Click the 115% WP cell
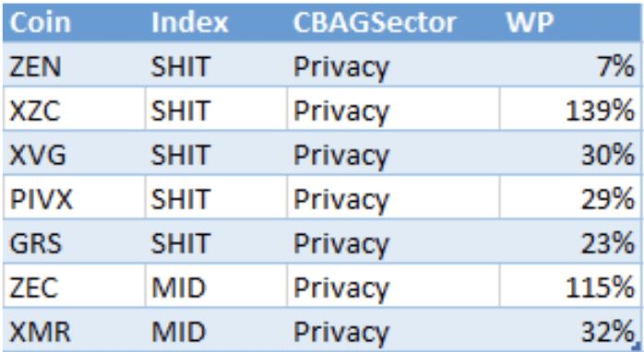 (x=570, y=286)
